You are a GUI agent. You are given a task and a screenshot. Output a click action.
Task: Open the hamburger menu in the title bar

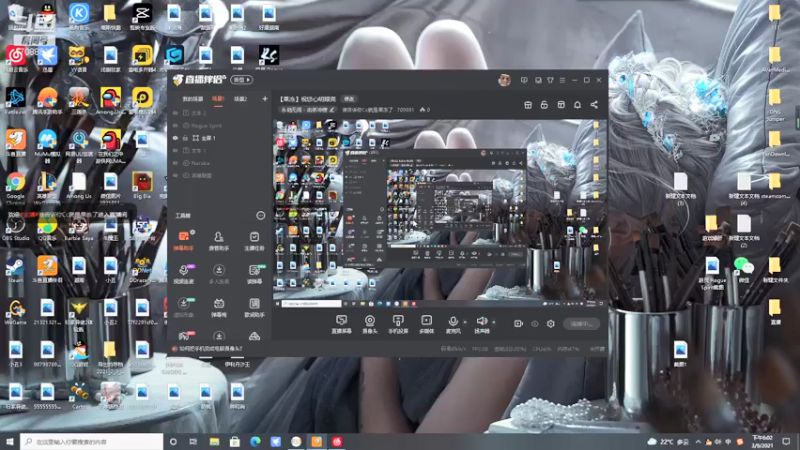point(562,80)
